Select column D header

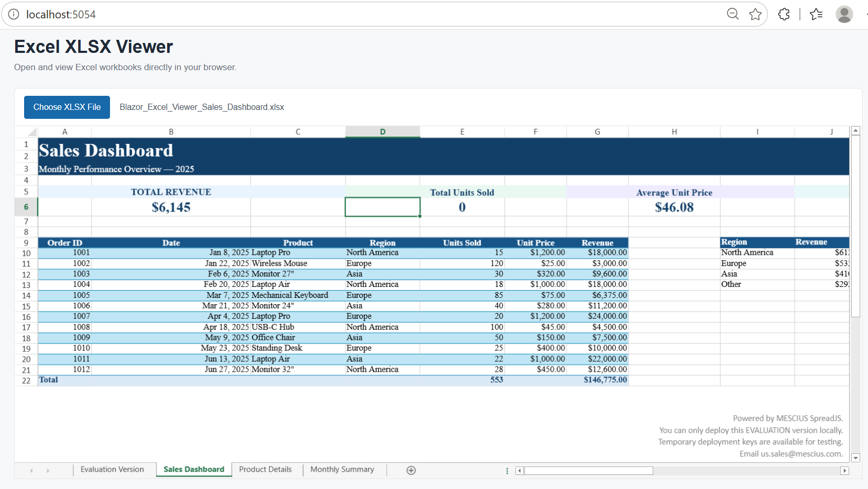pos(382,132)
